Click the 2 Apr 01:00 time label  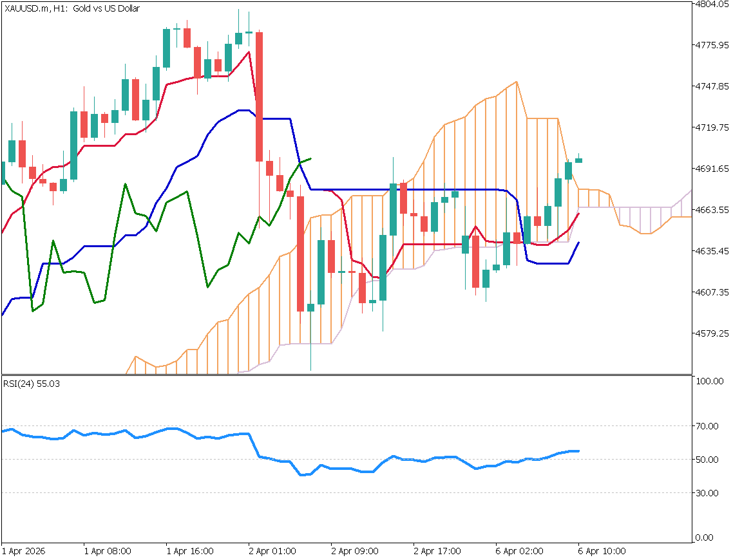pyautogui.click(x=272, y=552)
